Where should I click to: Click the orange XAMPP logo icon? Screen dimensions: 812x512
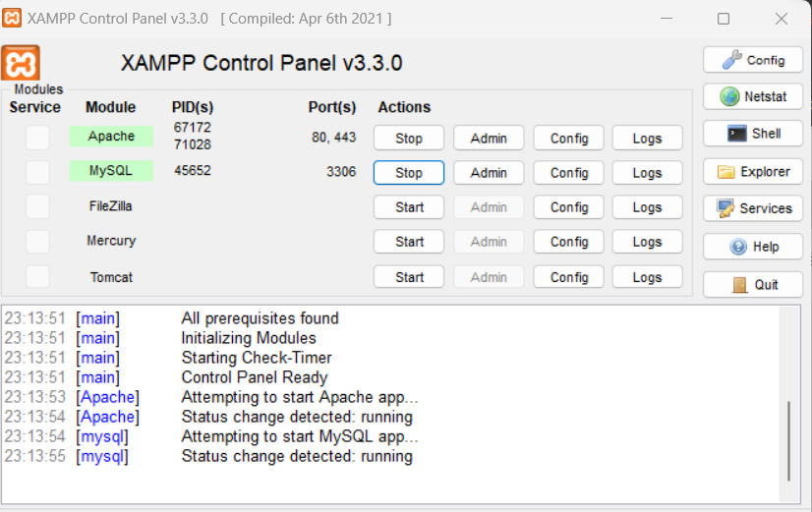click(21, 63)
